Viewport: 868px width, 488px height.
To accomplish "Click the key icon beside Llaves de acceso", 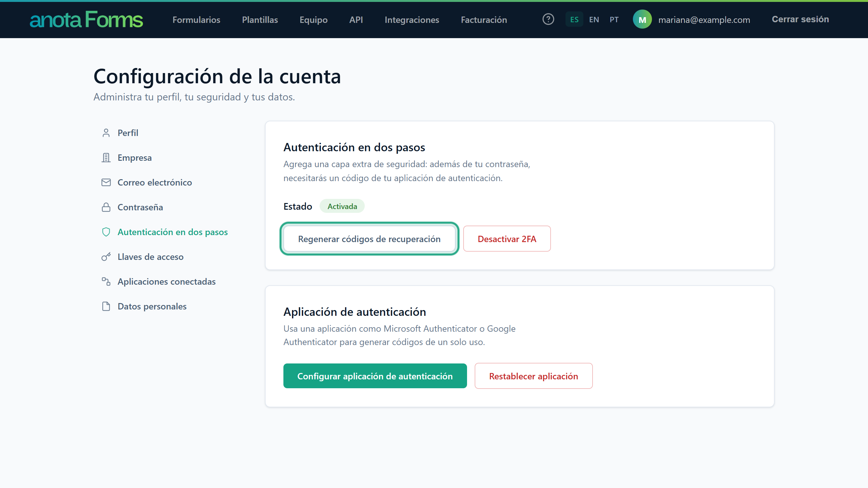I will pos(106,257).
